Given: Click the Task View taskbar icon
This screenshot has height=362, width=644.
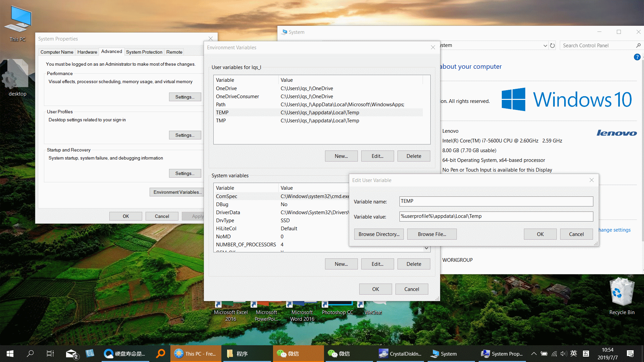Looking at the screenshot, I should tap(50, 354).
